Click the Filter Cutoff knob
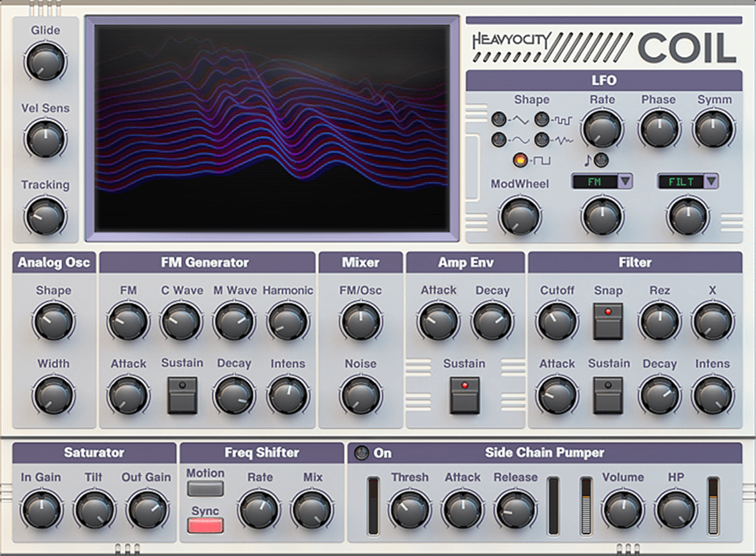This screenshot has width=756, height=556. pyautogui.click(x=557, y=321)
